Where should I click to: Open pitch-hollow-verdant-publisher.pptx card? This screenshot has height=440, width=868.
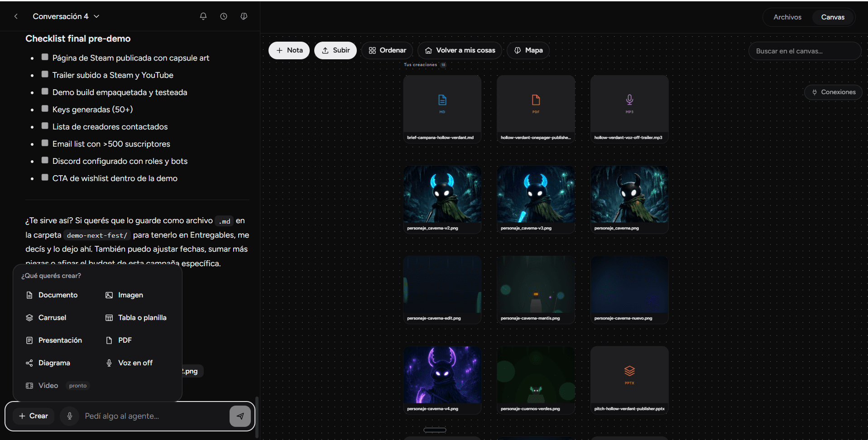point(629,380)
